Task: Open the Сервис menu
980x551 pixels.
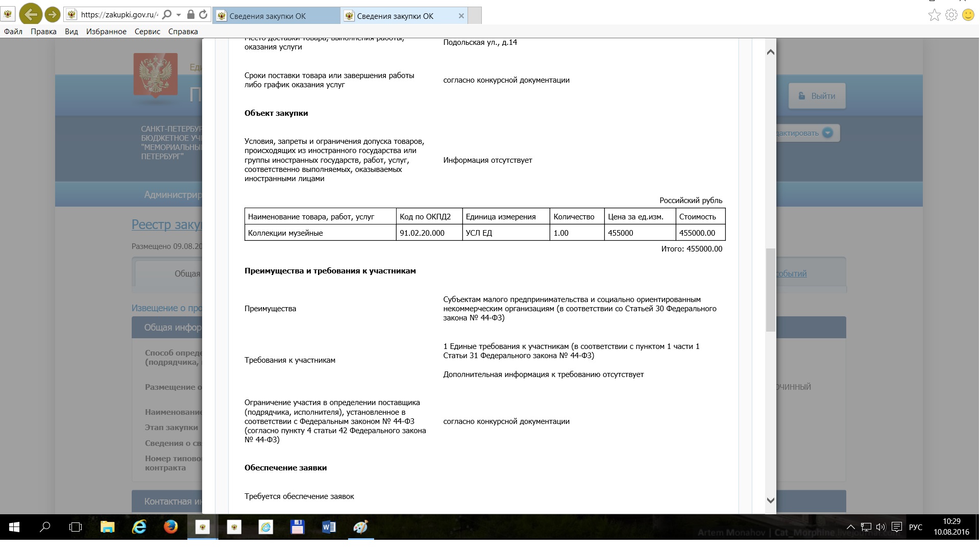Action: coord(148,32)
